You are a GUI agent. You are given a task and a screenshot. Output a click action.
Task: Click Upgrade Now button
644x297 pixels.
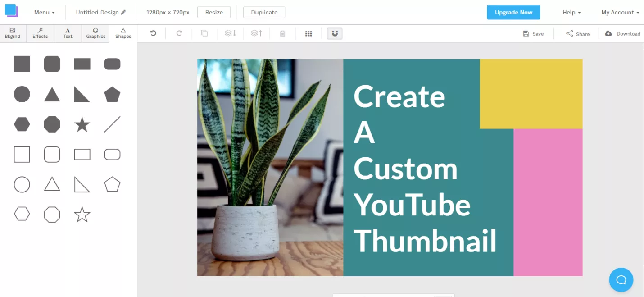[513, 12]
